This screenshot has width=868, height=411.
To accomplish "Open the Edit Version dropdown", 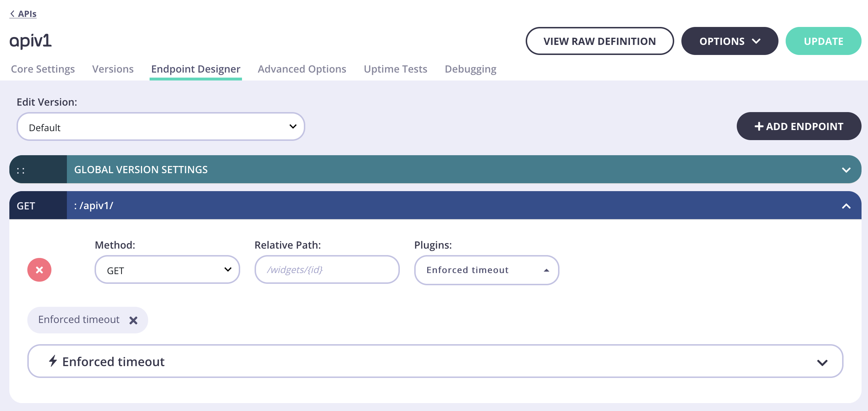I will [161, 126].
